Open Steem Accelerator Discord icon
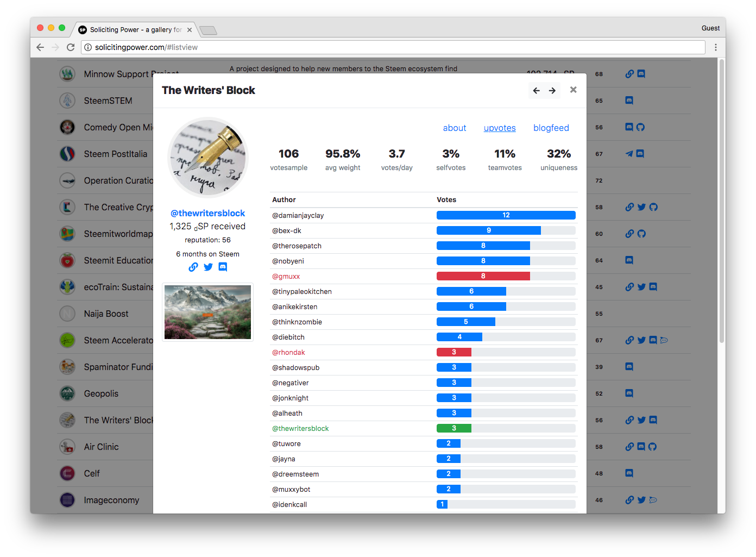 tap(653, 340)
